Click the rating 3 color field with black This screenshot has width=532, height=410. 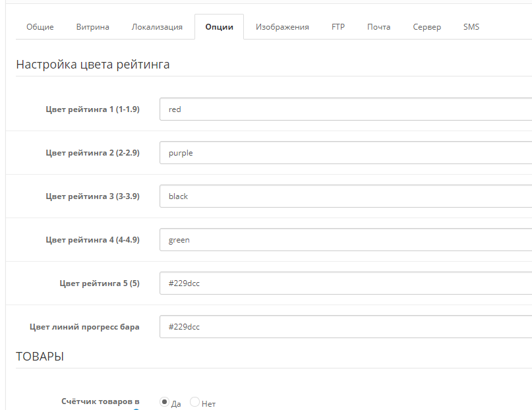coord(345,196)
